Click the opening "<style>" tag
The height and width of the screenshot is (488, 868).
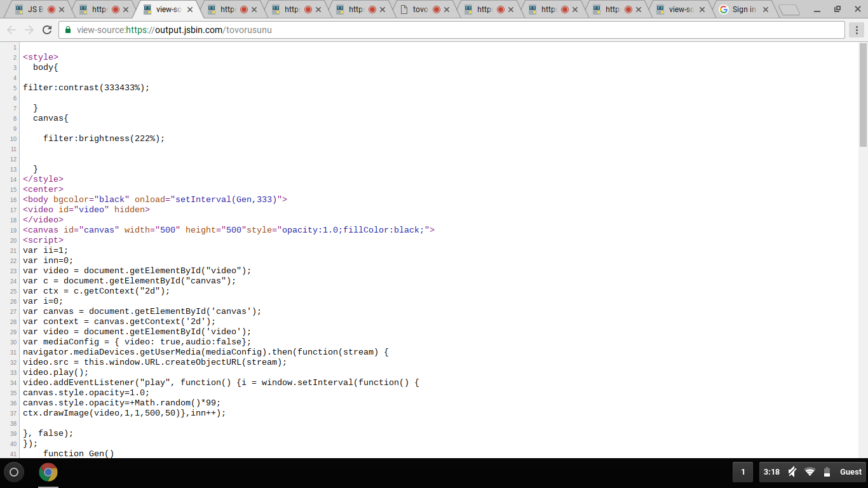pos(41,57)
